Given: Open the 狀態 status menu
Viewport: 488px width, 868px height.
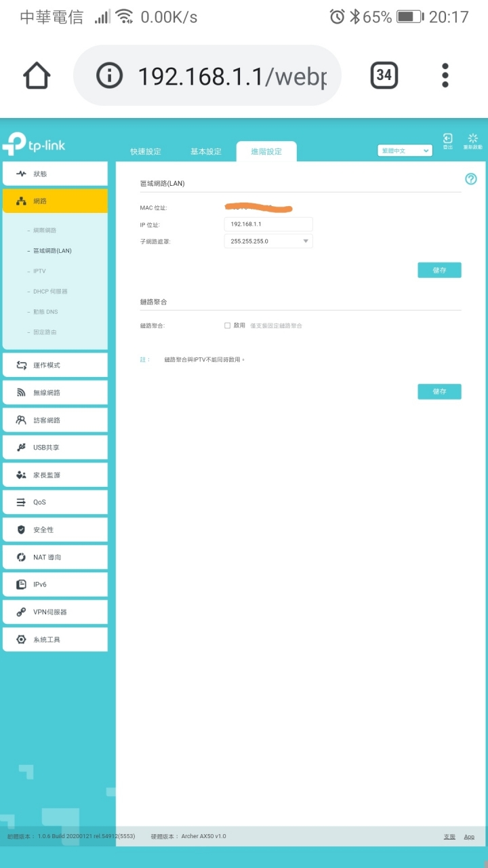Looking at the screenshot, I should tap(55, 174).
